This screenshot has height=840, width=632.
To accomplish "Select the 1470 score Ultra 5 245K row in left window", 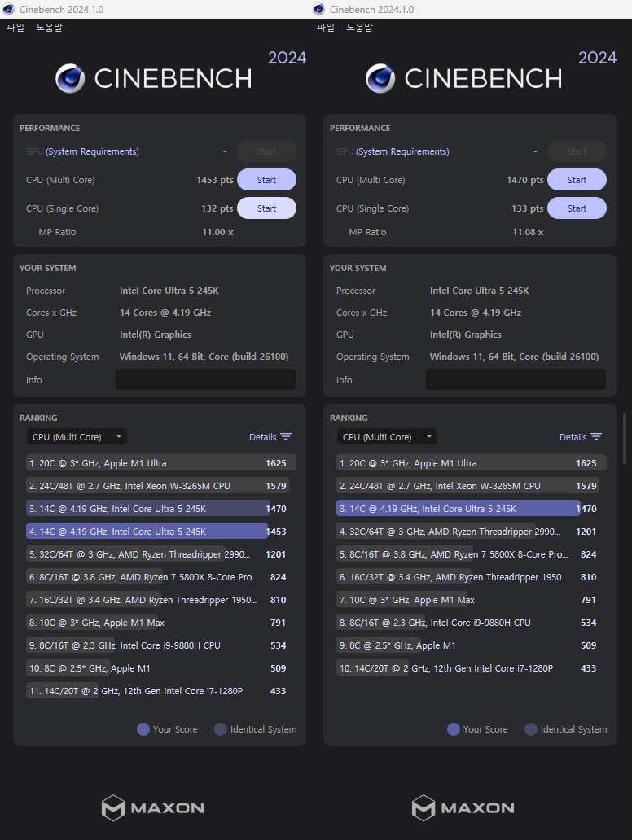I will click(x=160, y=509).
